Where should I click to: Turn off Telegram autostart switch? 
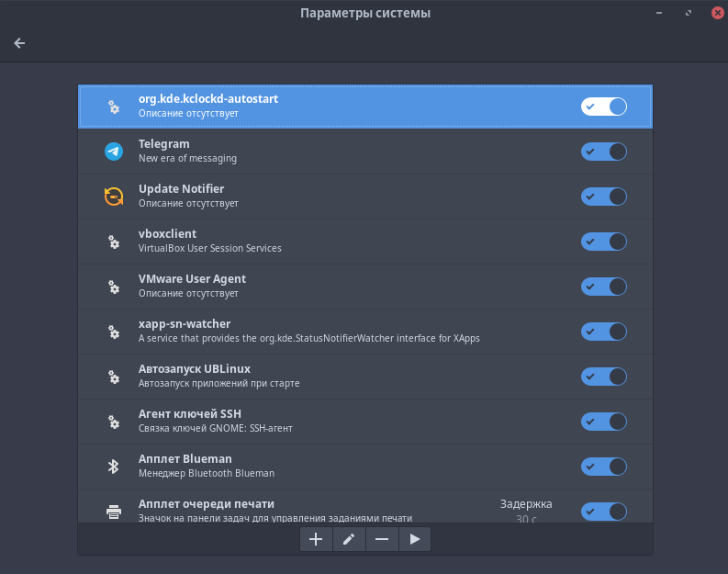click(x=603, y=152)
